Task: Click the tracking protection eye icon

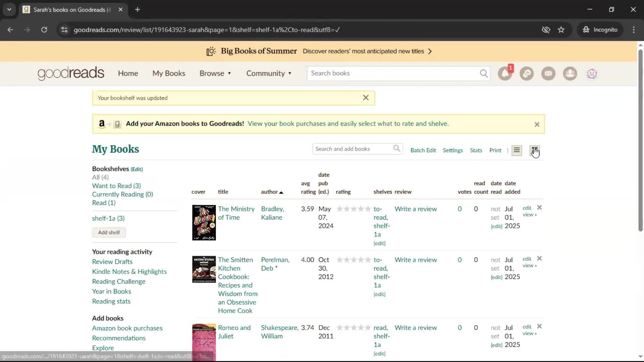Action: tap(546, 29)
